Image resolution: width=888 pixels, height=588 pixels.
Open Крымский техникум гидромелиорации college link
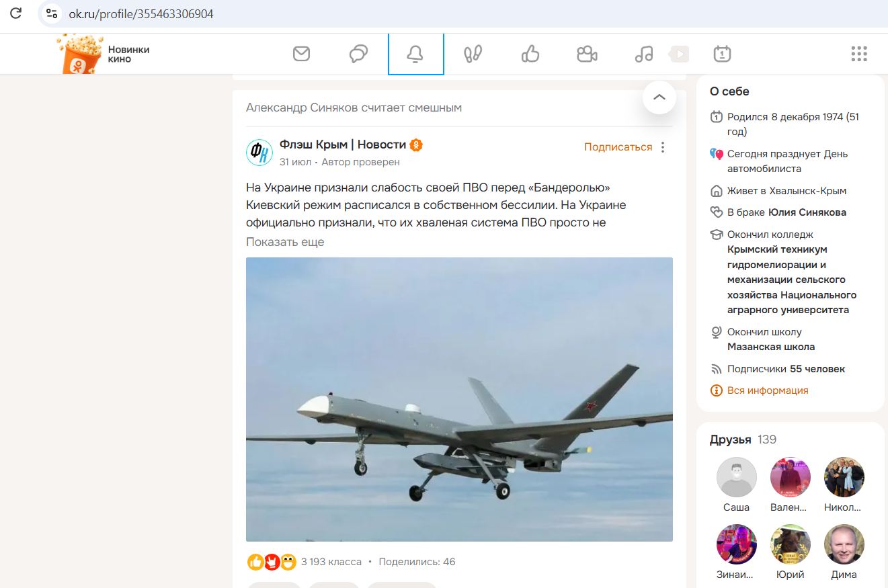792,280
